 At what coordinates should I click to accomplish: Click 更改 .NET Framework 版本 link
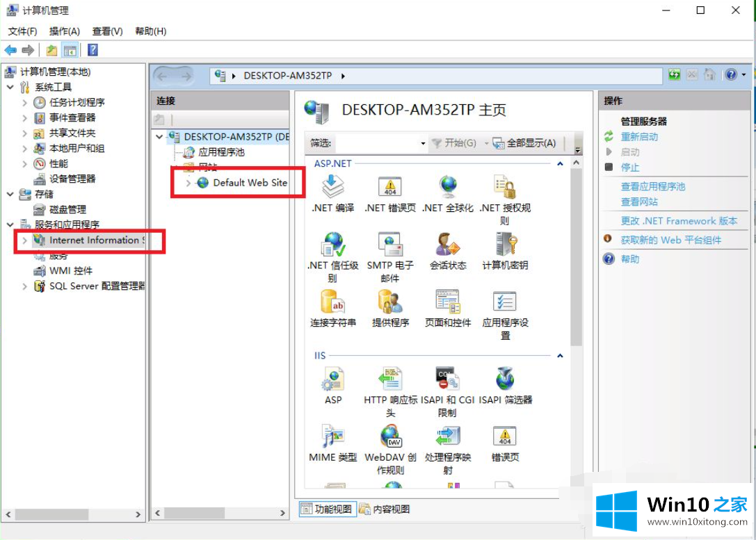679,221
